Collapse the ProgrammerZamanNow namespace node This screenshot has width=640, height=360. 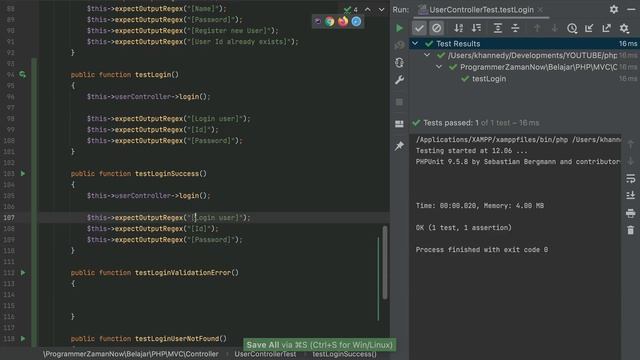439,67
